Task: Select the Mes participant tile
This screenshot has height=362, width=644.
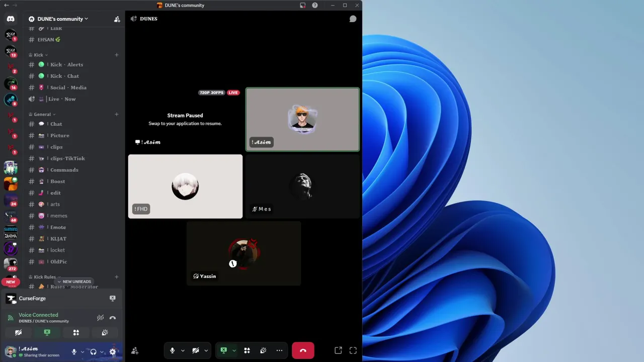Action: [302, 187]
